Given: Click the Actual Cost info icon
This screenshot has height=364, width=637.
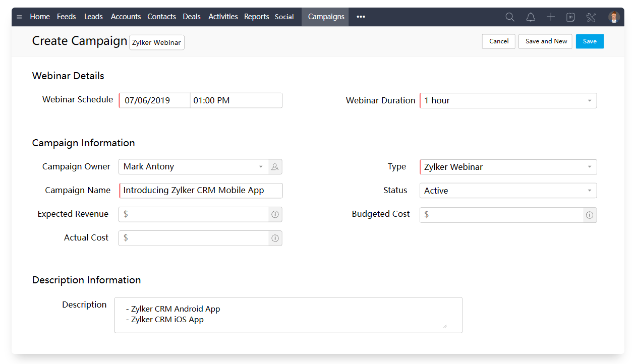Looking at the screenshot, I should 275,238.
